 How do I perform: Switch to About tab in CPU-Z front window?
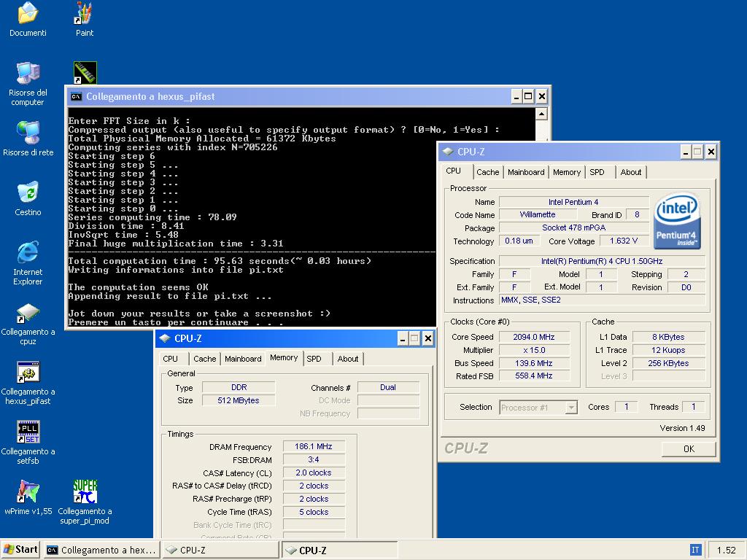[x=631, y=172]
